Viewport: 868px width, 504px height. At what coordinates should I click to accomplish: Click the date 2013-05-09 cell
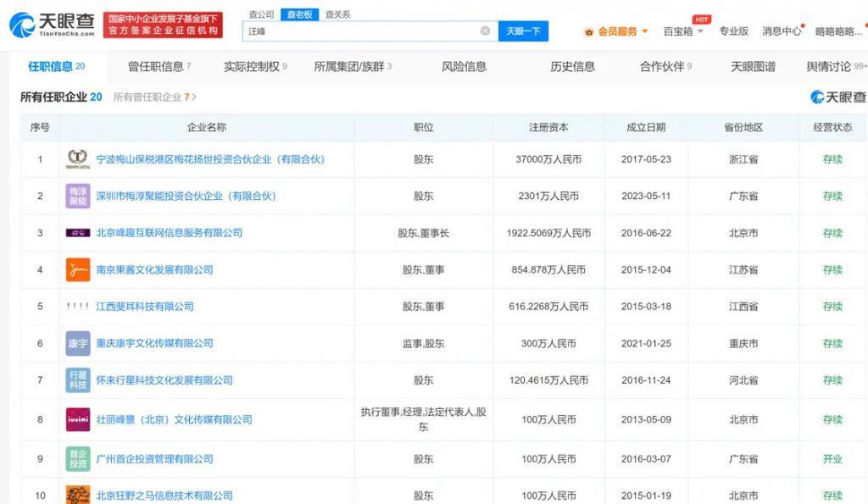(x=646, y=419)
